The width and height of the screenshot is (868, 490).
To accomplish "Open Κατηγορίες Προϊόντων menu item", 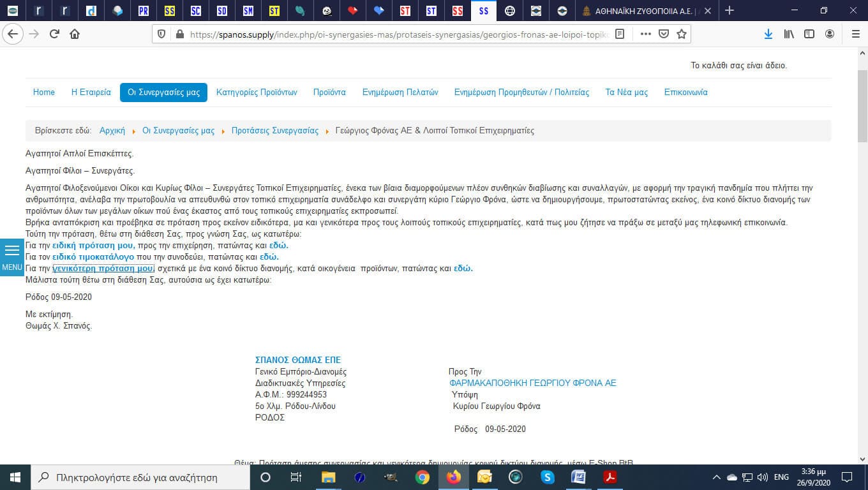I will 257,92.
